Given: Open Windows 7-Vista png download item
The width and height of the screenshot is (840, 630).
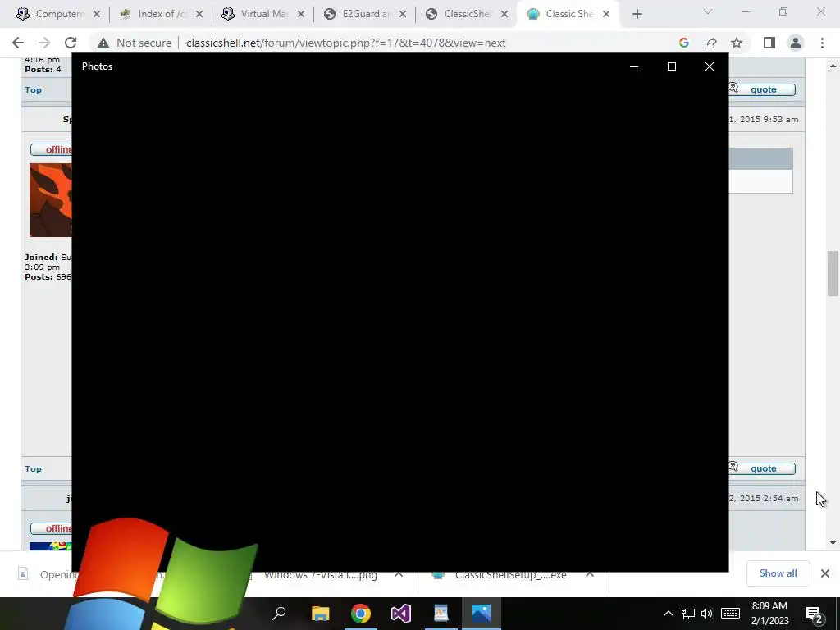Looking at the screenshot, I should [x=321, y=575].
